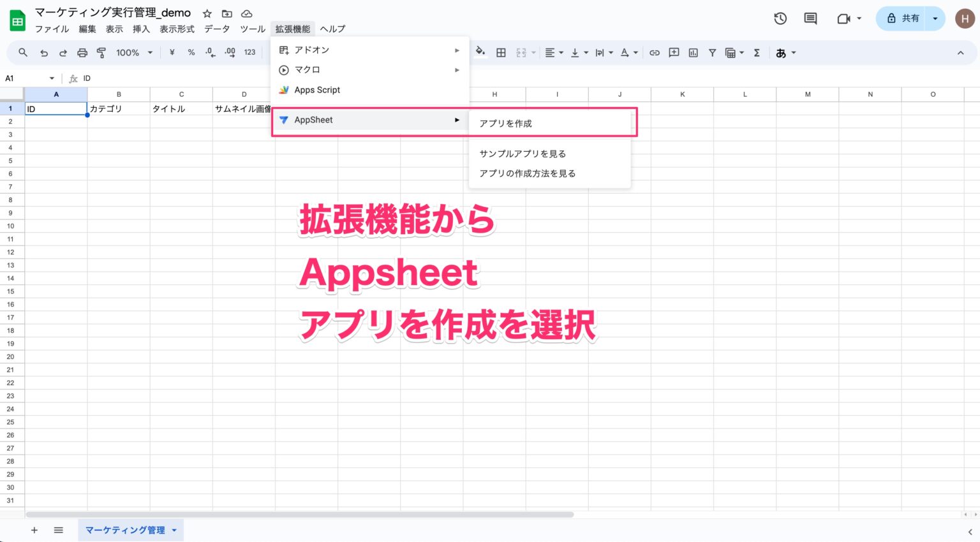Collapse the toolbar with the chevron

[961, 52]
